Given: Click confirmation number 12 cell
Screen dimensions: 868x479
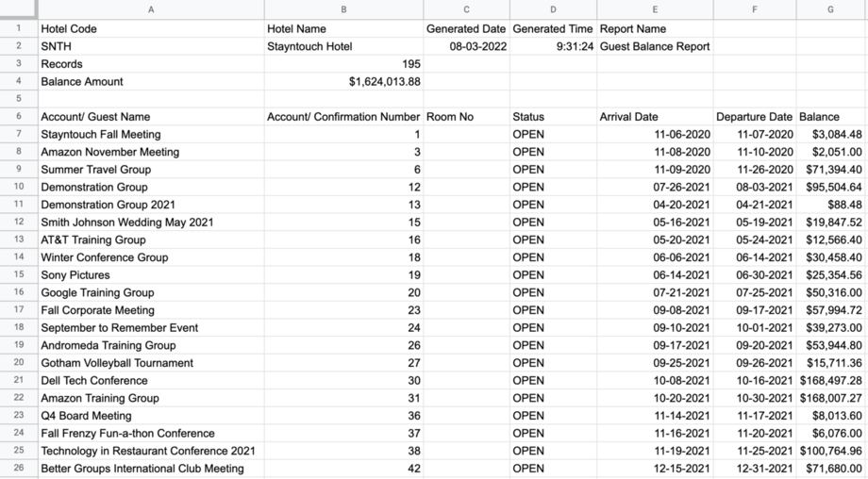Looking at the screenshot, I should [x=343, y=187].
